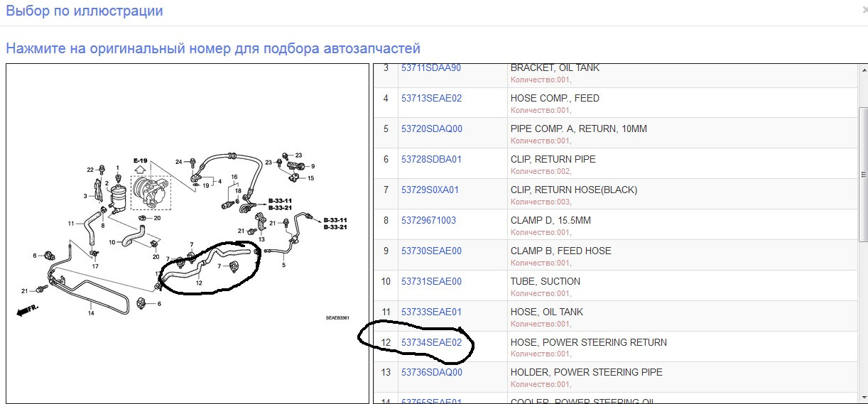Click the power steering pump E-19 in diagram
868x404 pixels.
click(152, 192)
